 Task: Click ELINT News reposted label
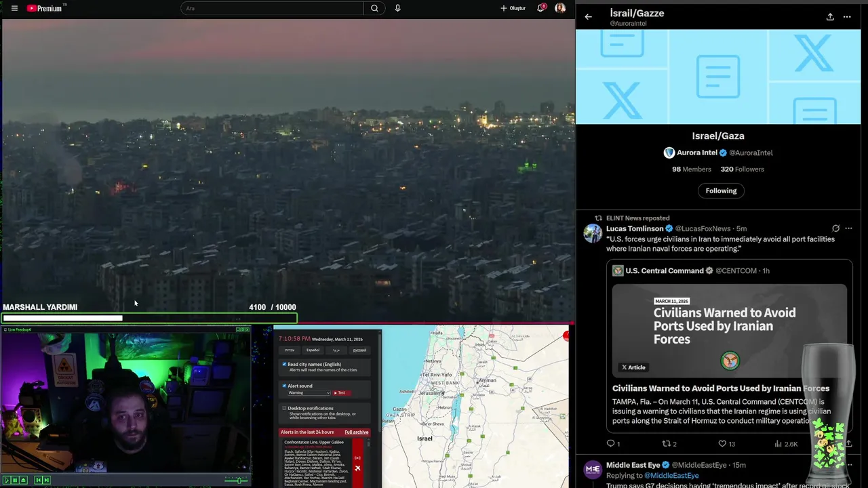[637, 218]
